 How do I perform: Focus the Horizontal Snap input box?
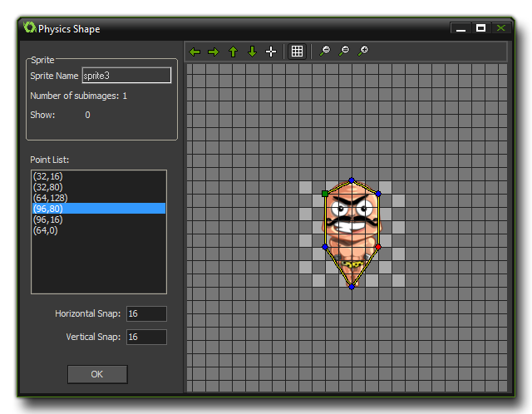coord(146,313)
